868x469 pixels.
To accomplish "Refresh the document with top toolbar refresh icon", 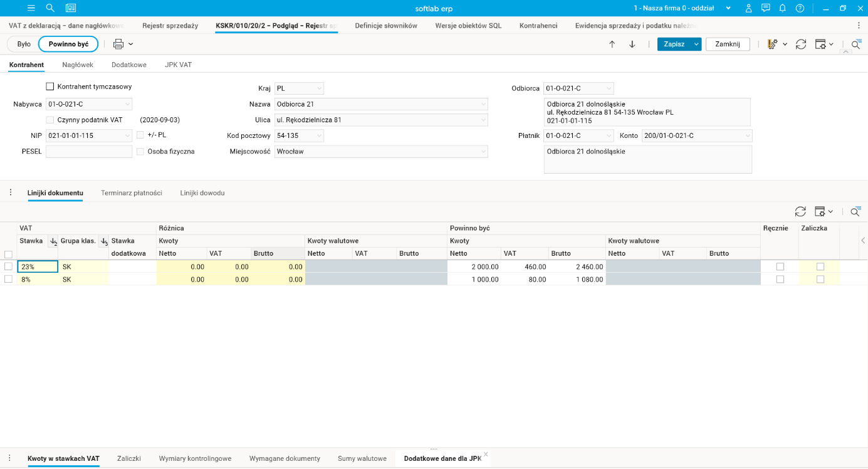I will 801,44.
